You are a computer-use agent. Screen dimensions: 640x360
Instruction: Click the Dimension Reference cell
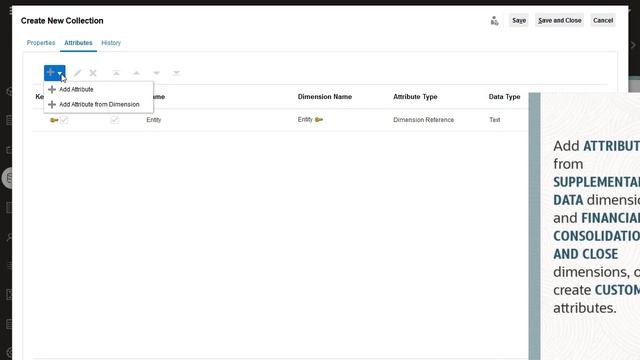423,120
